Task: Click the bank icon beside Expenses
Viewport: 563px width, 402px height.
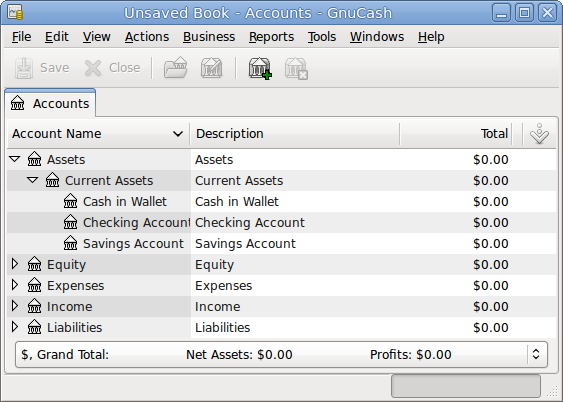Action: click(x=34, y=285)
